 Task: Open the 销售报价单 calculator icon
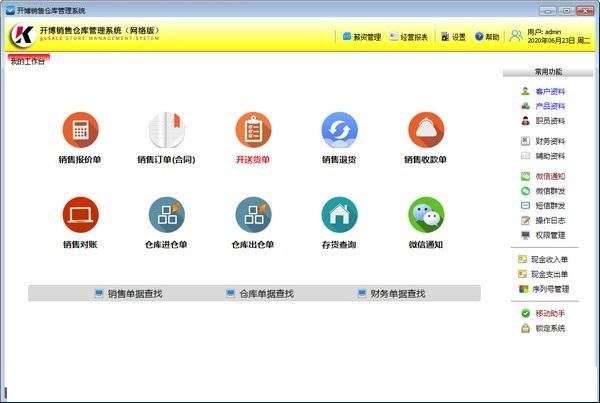[x=80, y=129]
